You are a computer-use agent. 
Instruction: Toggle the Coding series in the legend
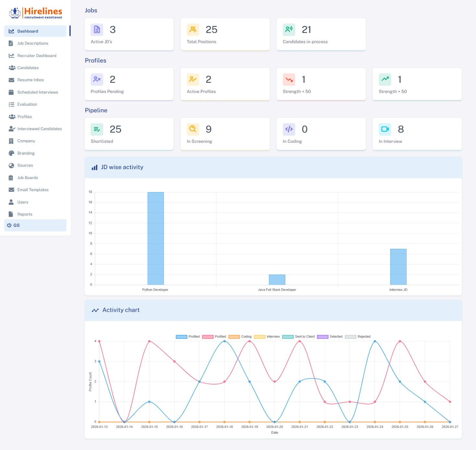(x=234, y=336)
